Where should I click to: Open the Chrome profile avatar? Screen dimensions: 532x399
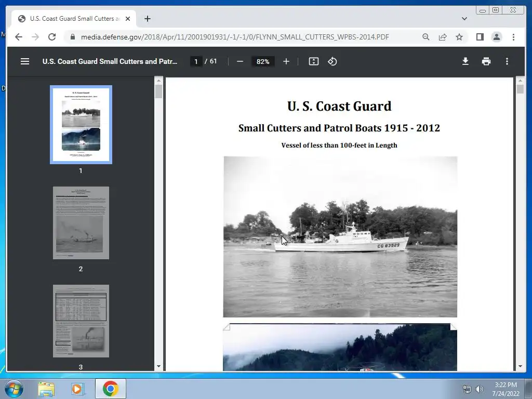tap(496, 37)
